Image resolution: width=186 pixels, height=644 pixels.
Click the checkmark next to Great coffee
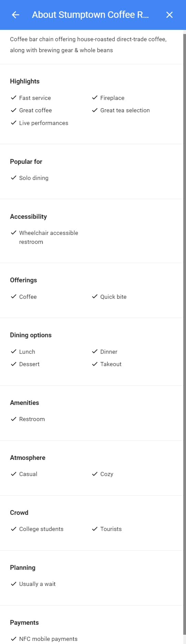13,110
